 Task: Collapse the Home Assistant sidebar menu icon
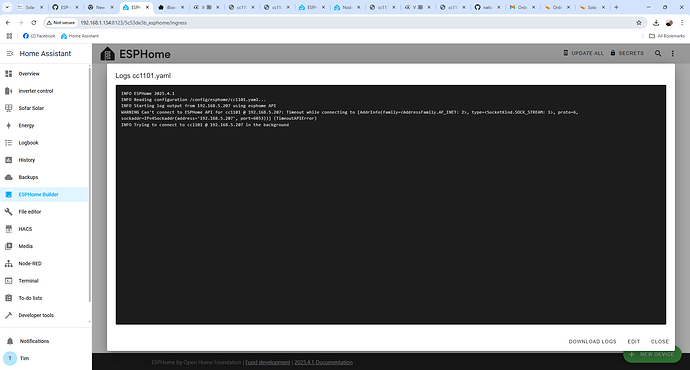(9, 53)
